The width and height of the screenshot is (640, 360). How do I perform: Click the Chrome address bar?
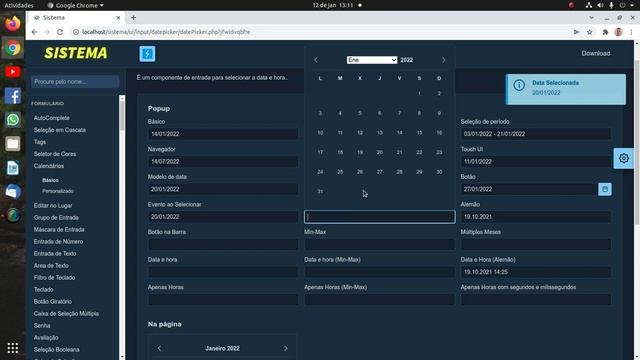click(x=318, y=32)
